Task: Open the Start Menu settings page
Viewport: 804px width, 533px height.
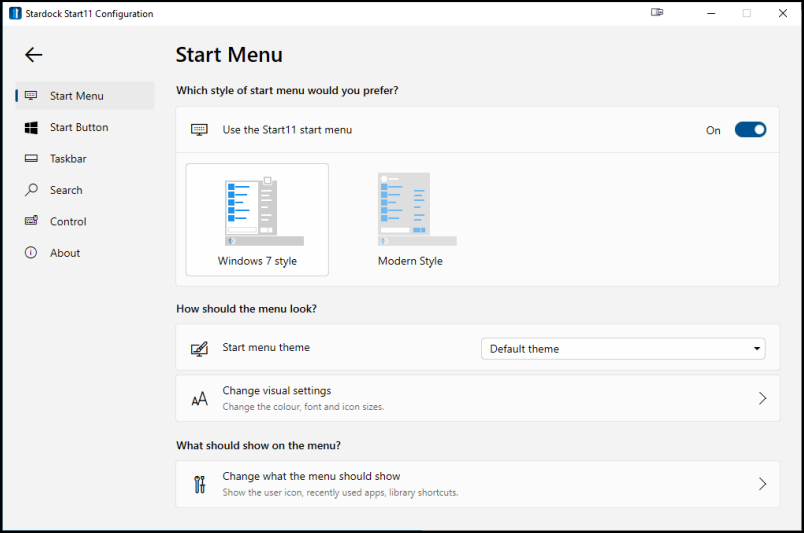Action: [x=85, y=95]
